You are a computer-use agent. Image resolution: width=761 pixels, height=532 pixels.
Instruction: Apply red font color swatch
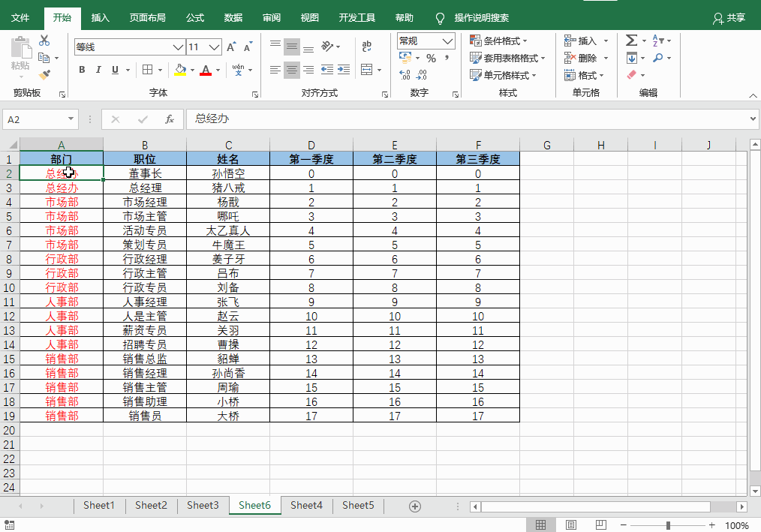(206, 70)
